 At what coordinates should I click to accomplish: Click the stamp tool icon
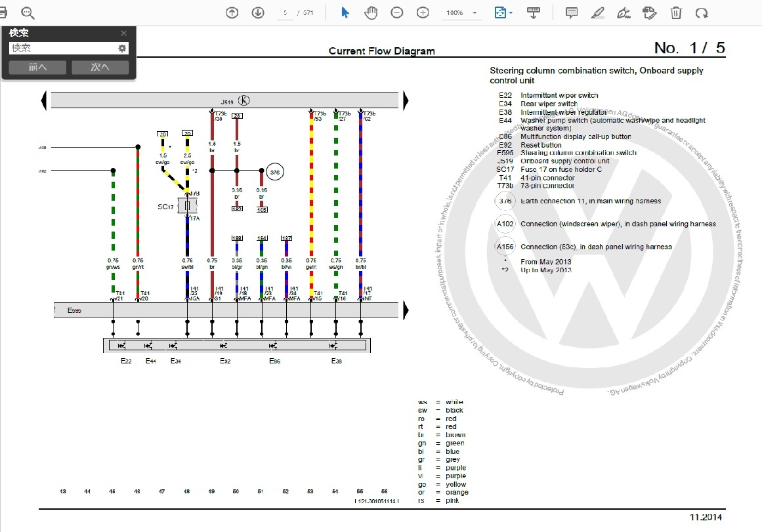[x=650, y=12]
